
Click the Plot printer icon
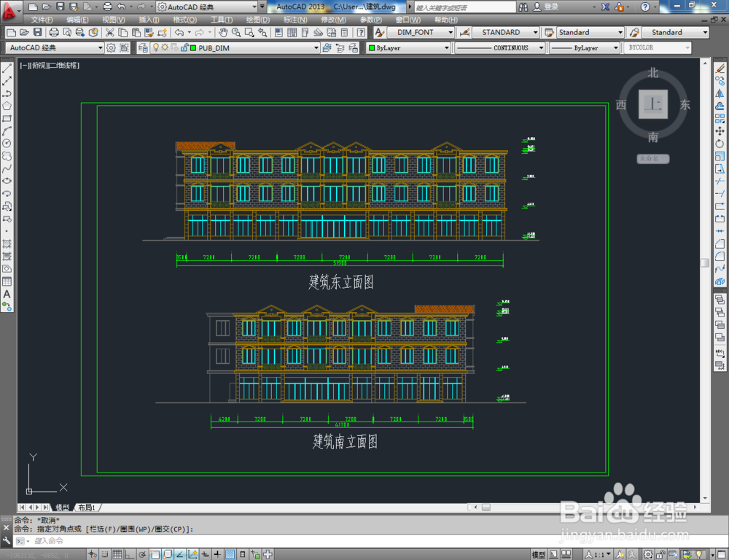coord(54,32)
